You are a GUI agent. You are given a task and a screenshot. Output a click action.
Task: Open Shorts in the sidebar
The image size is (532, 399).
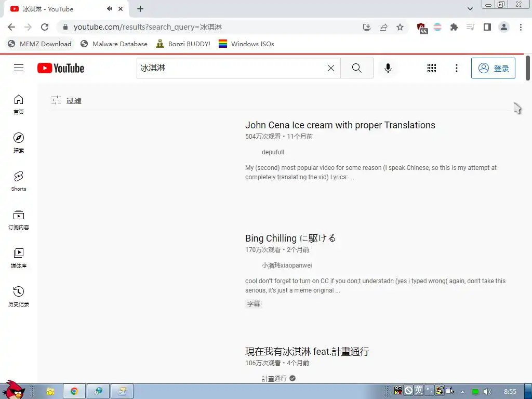coord(19,181)
